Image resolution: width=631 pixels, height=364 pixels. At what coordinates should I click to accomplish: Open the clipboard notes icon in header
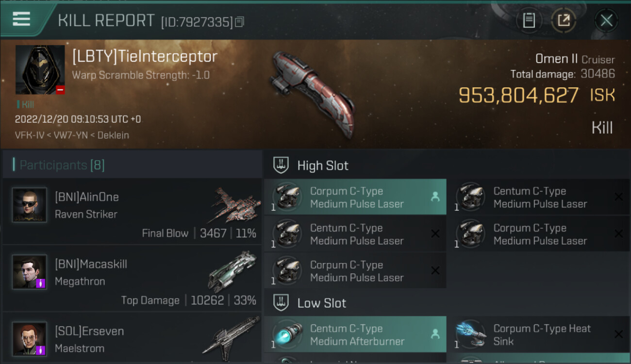[529, 20]
